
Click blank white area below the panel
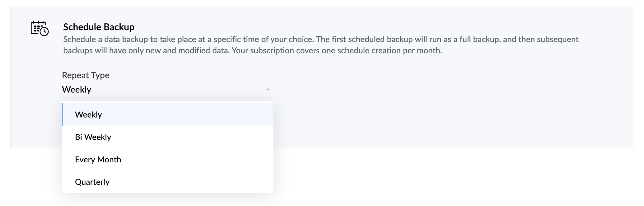(451, 176)
